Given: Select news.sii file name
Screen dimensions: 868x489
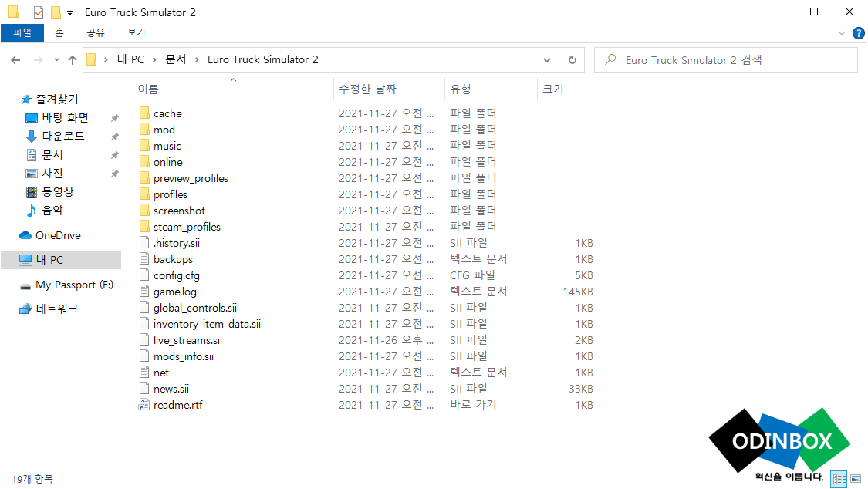Looking at the screenshot, I should [171, 389].
